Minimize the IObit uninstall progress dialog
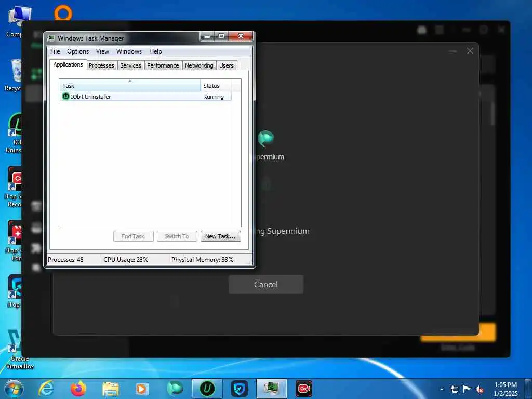The image size is (532, 399). pos(453,51)
